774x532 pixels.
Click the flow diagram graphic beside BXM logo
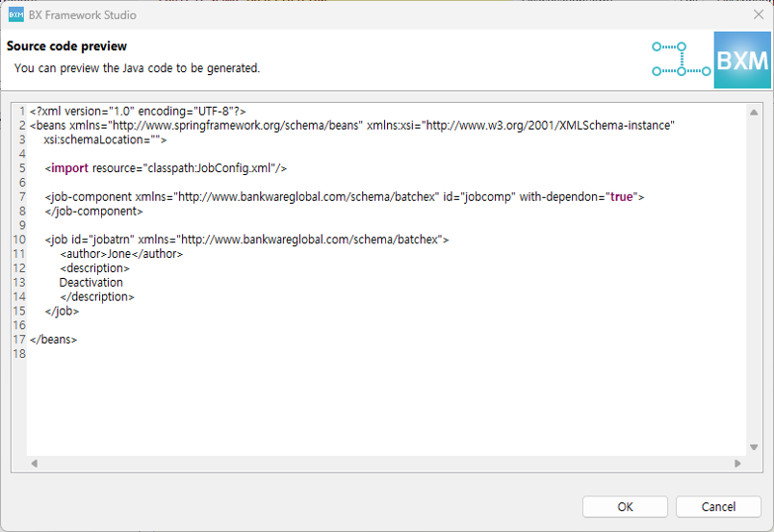pyautogui.click(x=681, y=60)
